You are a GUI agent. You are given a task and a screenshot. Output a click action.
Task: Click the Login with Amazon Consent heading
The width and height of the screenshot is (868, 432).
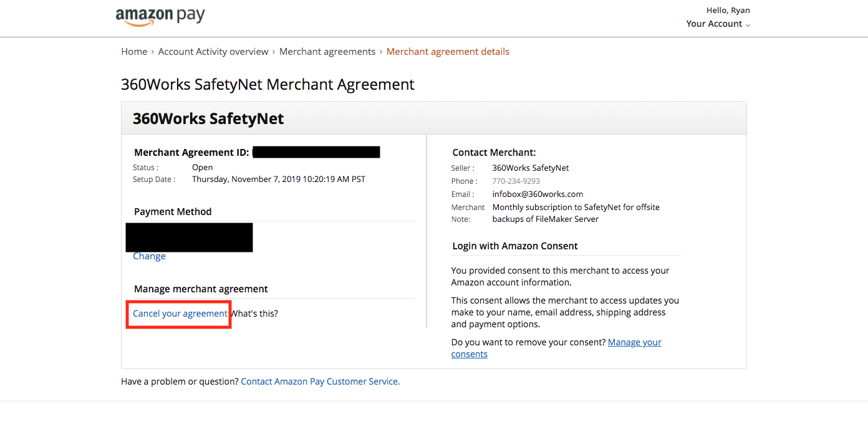coord(515,246)
